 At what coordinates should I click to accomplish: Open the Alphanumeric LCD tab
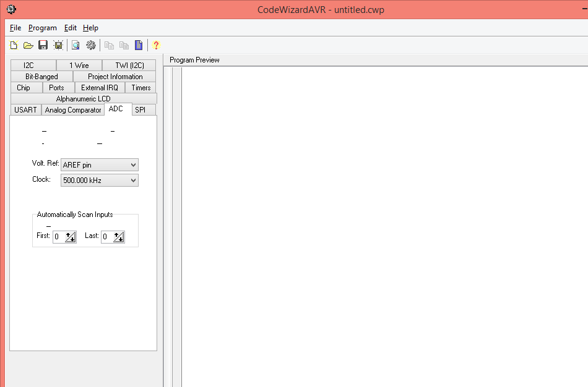tap(84, 98)
